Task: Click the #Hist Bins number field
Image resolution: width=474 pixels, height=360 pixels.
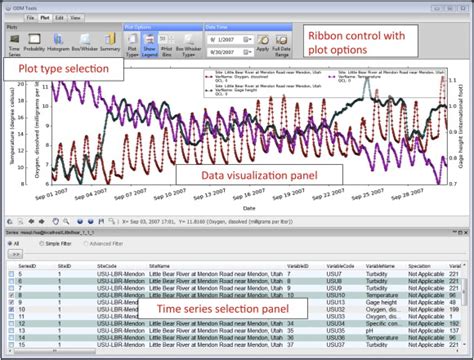Action: (164, 39)
